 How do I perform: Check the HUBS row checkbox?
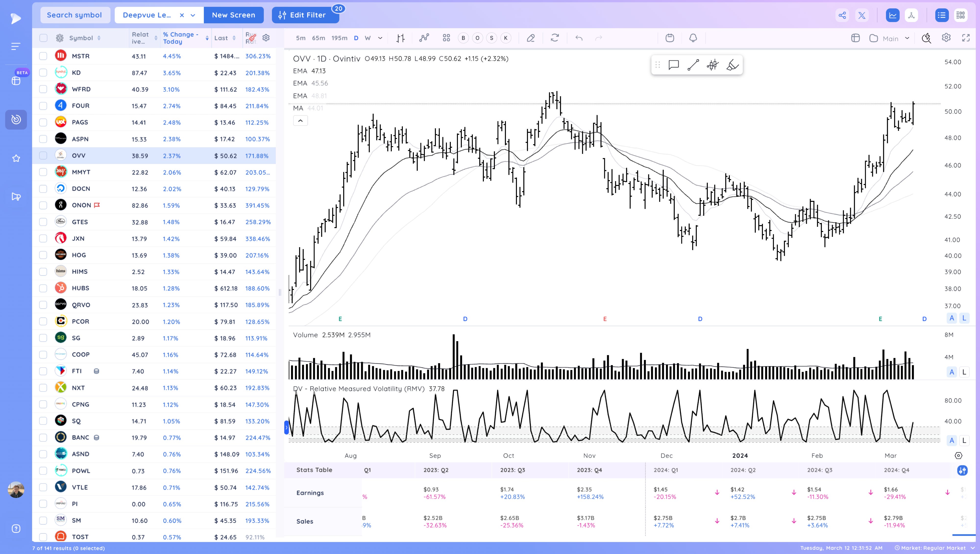coord(43,288)
